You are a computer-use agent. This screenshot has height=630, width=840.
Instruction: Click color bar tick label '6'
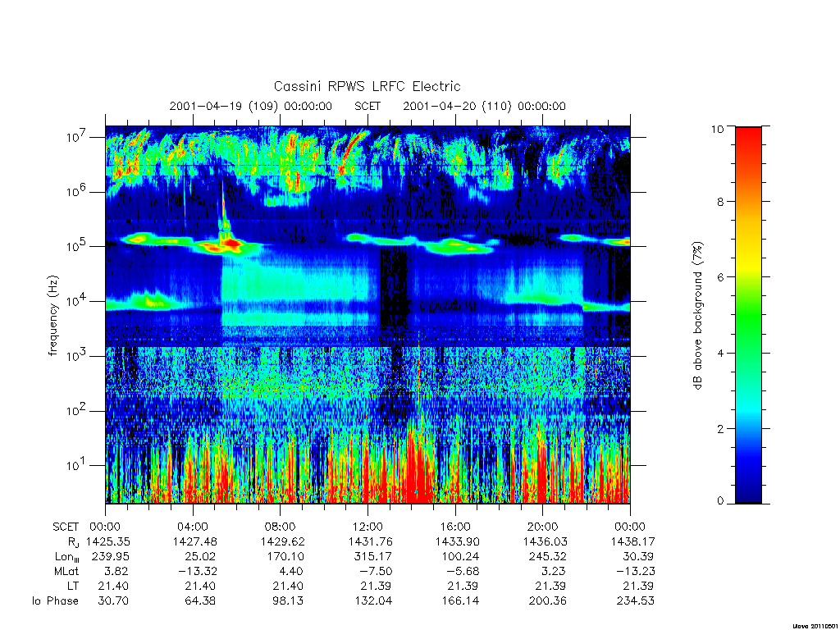(720, 277)
